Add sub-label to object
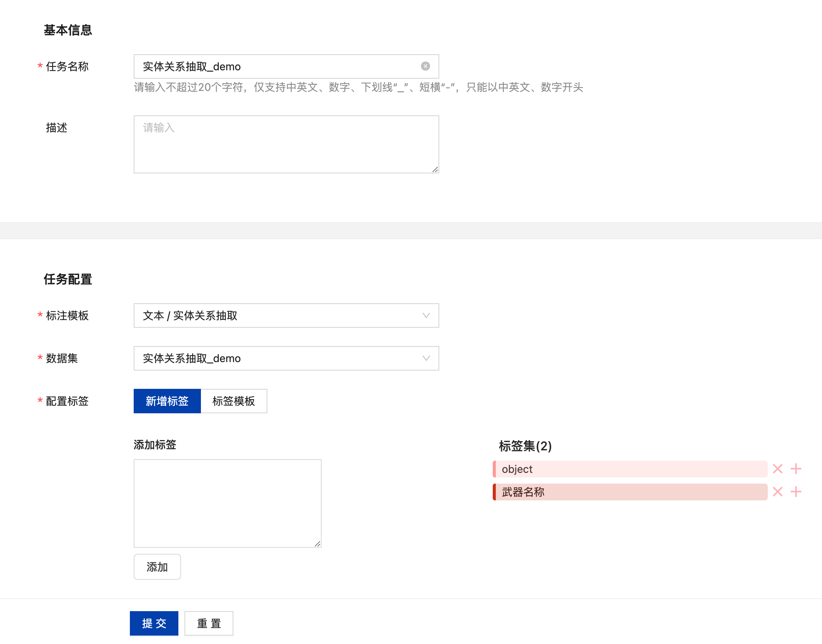The image size is (822, 644). click(796, 469)
